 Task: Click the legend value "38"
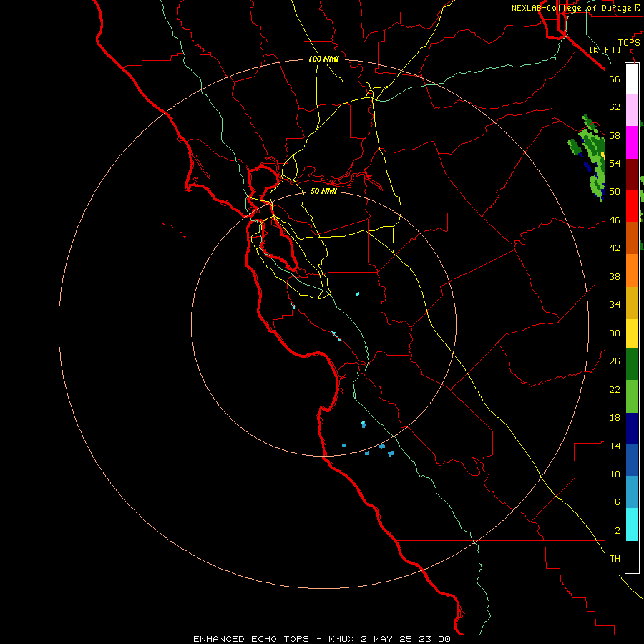pyautogui.click(x=615, y=276)
